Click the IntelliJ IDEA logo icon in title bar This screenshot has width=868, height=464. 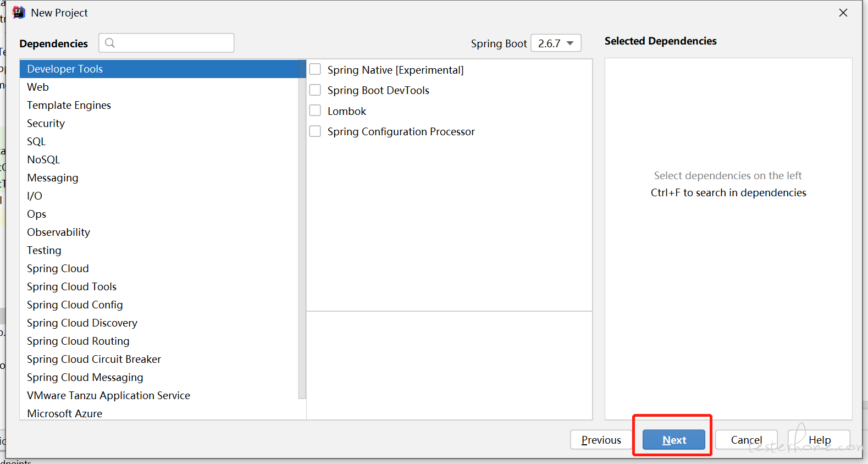point(19,12)
